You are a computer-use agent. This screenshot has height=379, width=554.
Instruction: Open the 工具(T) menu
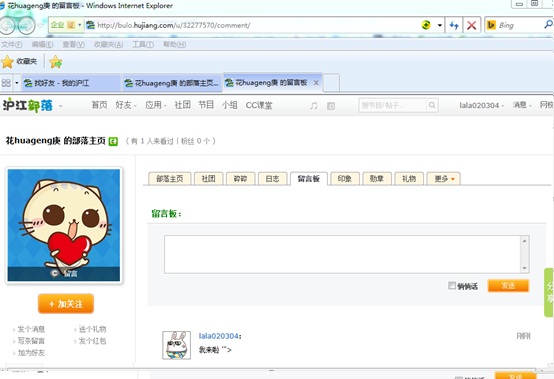click(143, 45)
